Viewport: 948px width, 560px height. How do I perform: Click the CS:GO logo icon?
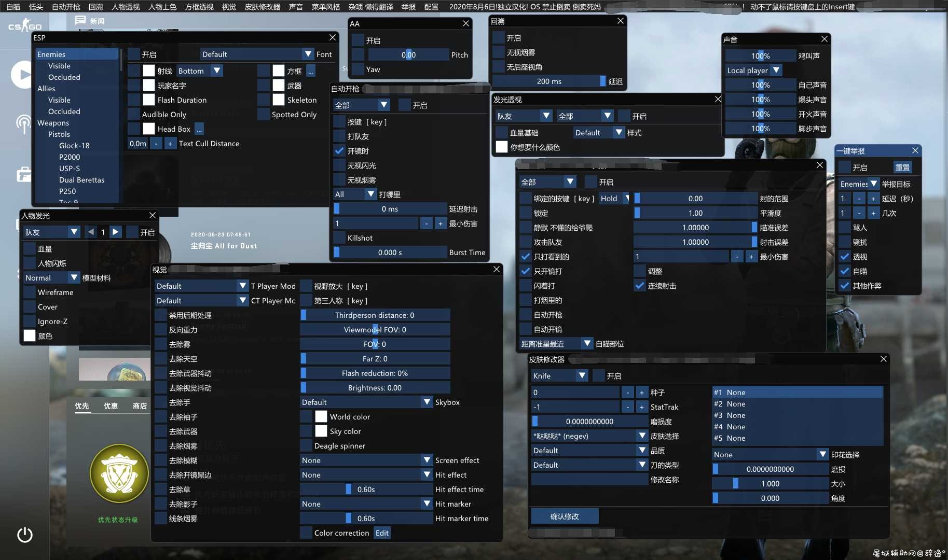pos(24,25)
